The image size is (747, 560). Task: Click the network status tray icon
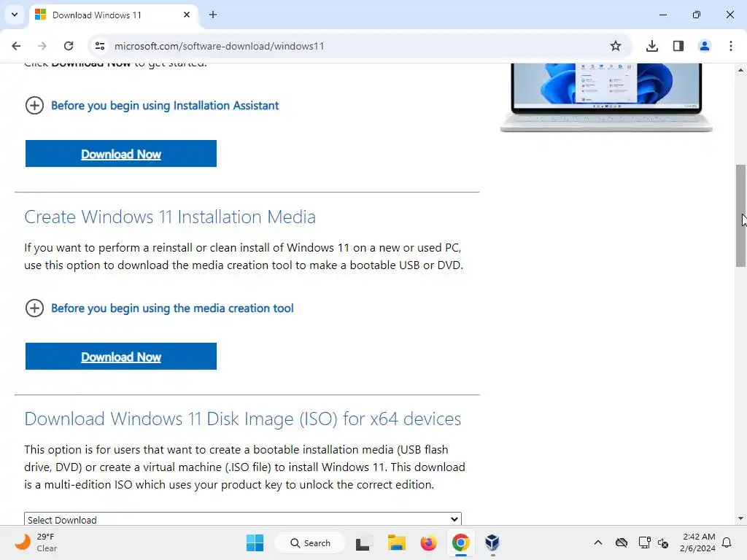click(644, 542)
